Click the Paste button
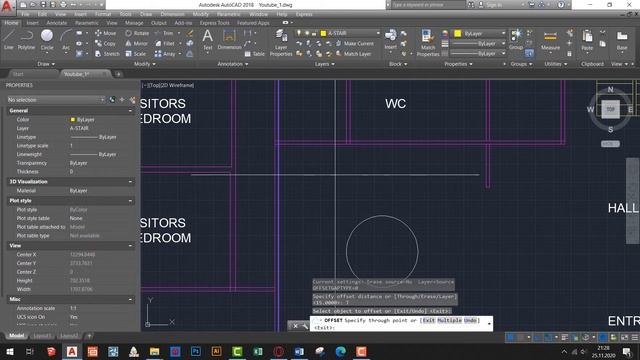The width and height of the screenshot is (640, 360). point(587,40)
